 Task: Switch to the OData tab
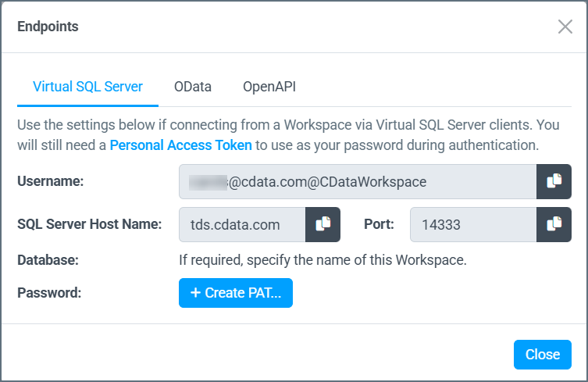pyautogui.click(x=193, y=87)
